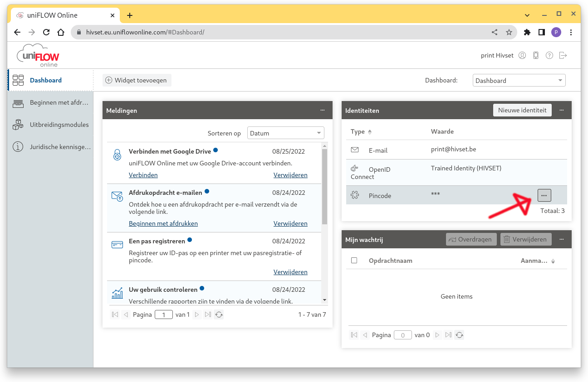This screenshot has width=588, height=382.
Task: Click the share icon in the address bar
Action: [495, 32]
